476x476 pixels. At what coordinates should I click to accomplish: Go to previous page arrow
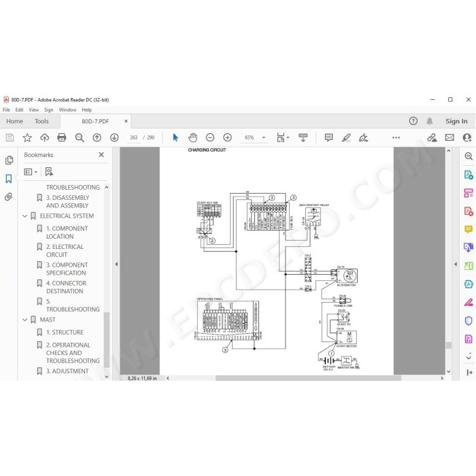click(x=97, y=137)
